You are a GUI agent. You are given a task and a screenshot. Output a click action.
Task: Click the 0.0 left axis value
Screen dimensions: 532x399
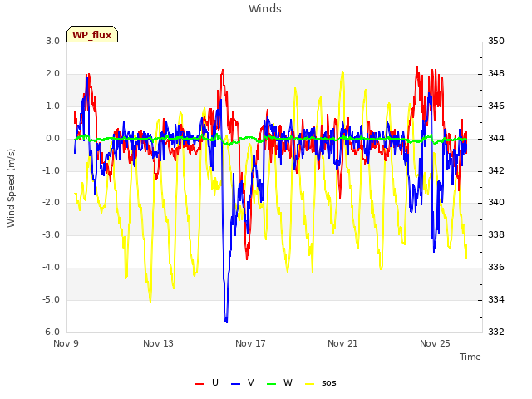click(52, 139)
